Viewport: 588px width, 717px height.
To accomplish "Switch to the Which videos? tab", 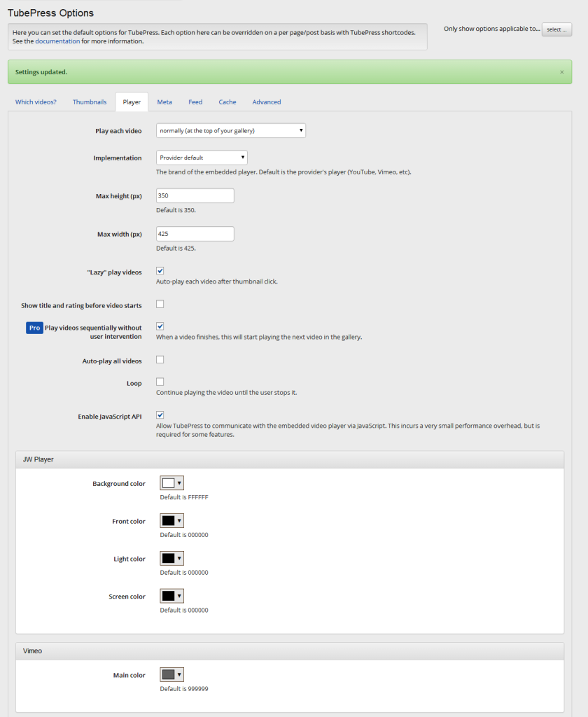I will click(36, 102).
